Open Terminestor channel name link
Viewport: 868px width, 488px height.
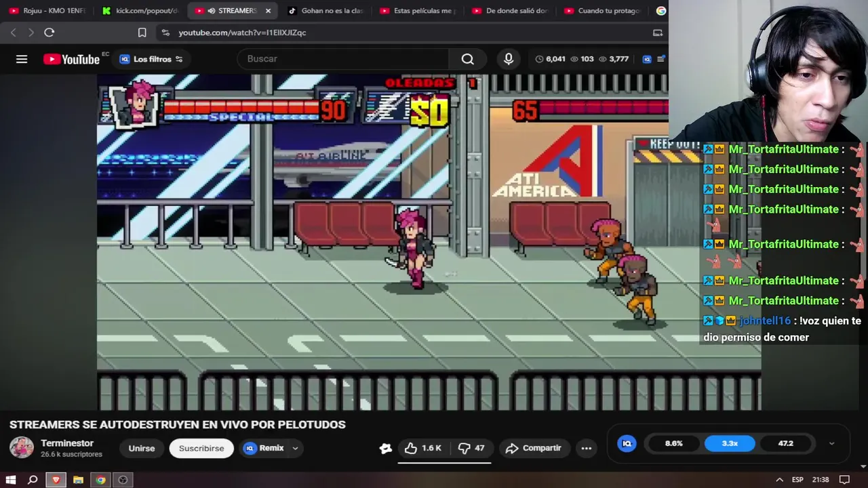tap(67, 443)
